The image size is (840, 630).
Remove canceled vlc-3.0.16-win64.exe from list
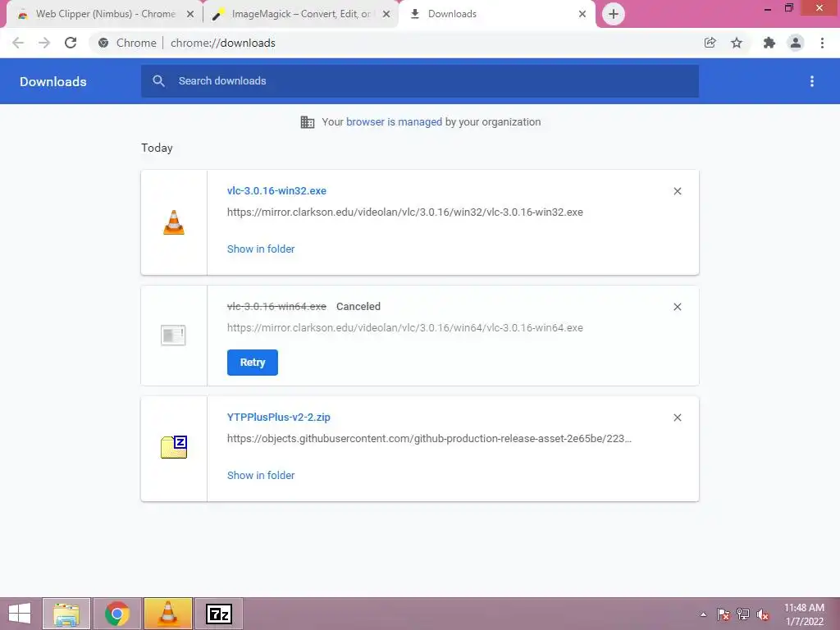677,307
